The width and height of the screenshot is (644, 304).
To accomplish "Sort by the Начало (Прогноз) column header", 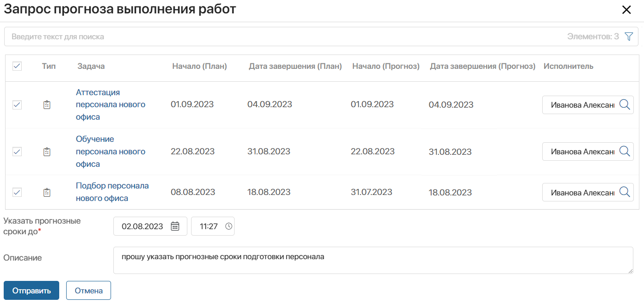I will tap(386, 66).
